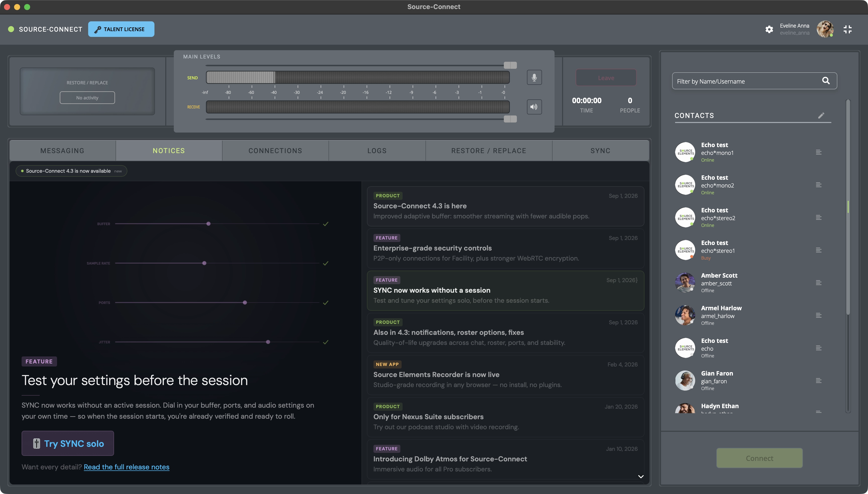Select the echo*mono1 contact avatar
Image resolution: width=868 pixels, height=494 pixels.
(685, 152)
